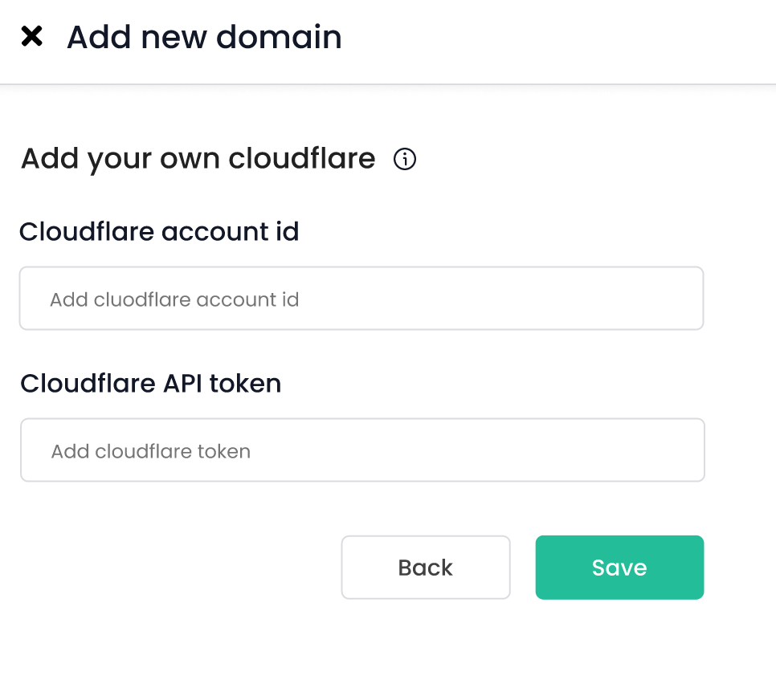
Task: Click the info icon beside cloudflare heading
Action: 405,159
